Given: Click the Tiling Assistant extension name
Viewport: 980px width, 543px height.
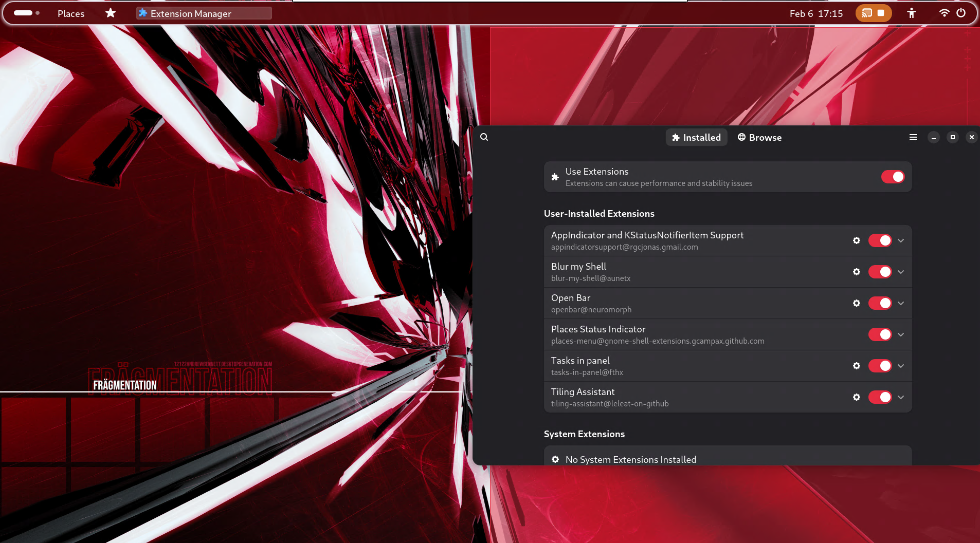Looking at the screenshot, I should (x=583, y=392).
